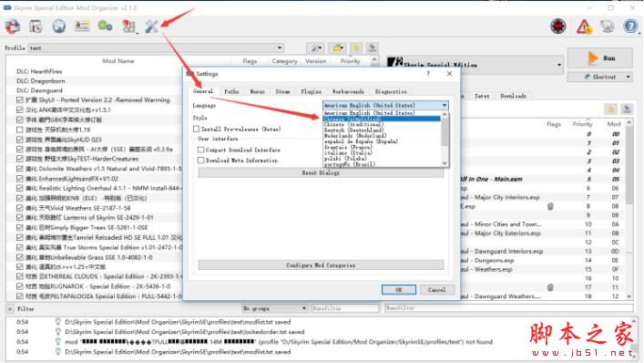The image size is (644, 363).
Task: Click the Change Game instance icon in toolbar
Action: pos(13,26)
